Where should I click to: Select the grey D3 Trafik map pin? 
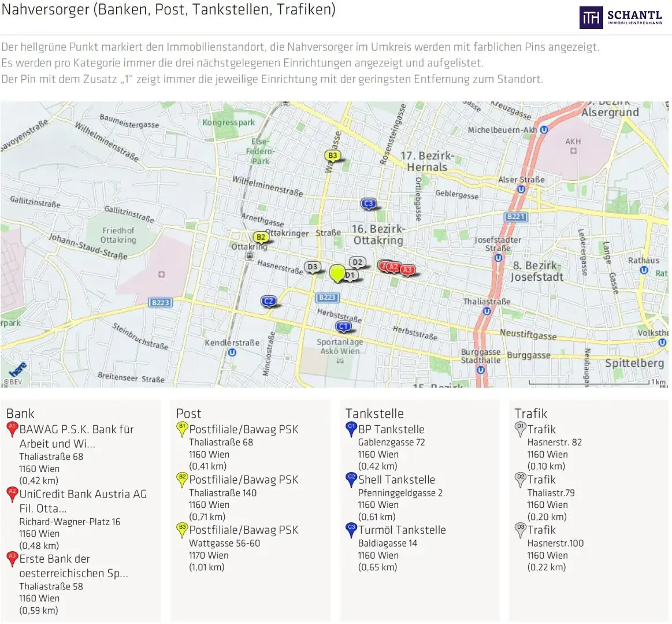click(313, 268)
